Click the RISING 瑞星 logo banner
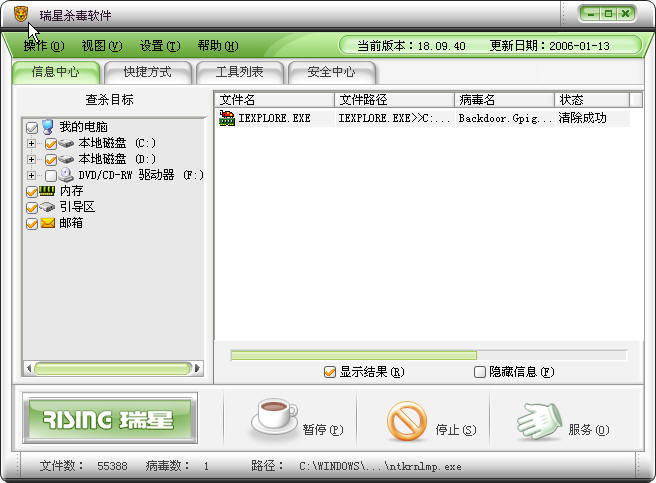Image resolution: width=656 pixels, height=483 pixels. tap(110, 419)
